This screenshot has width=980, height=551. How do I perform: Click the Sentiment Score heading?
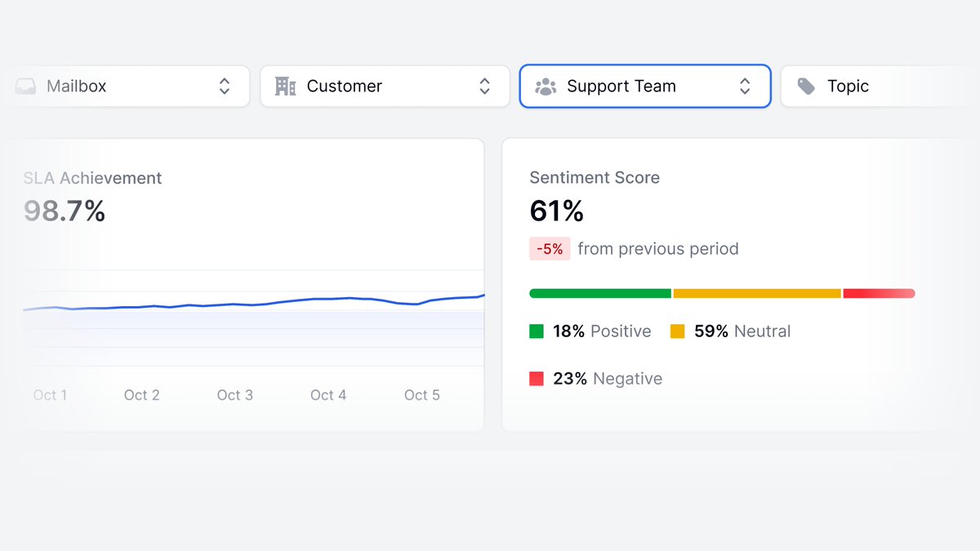pos(595,178)
